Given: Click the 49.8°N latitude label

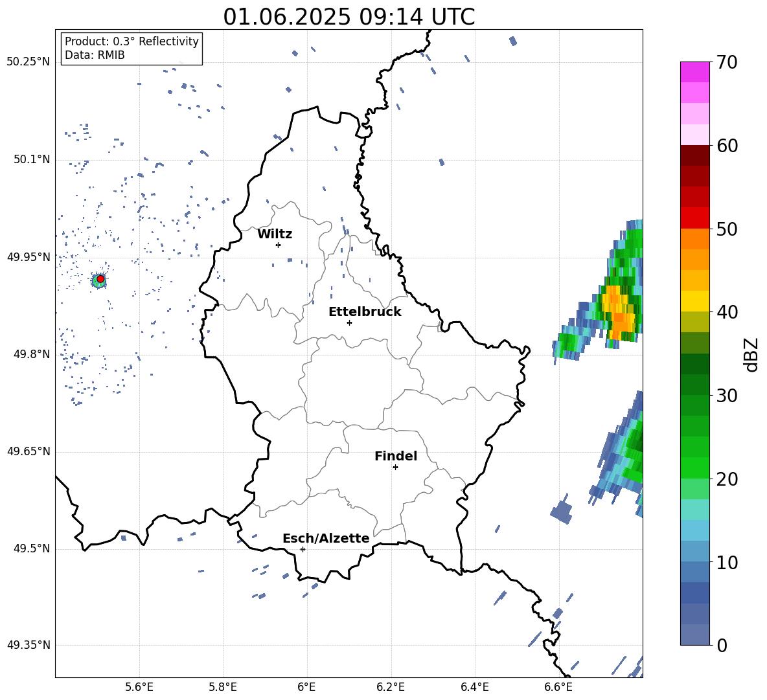Looking at the screenshot, I should [x=31, y=354].
